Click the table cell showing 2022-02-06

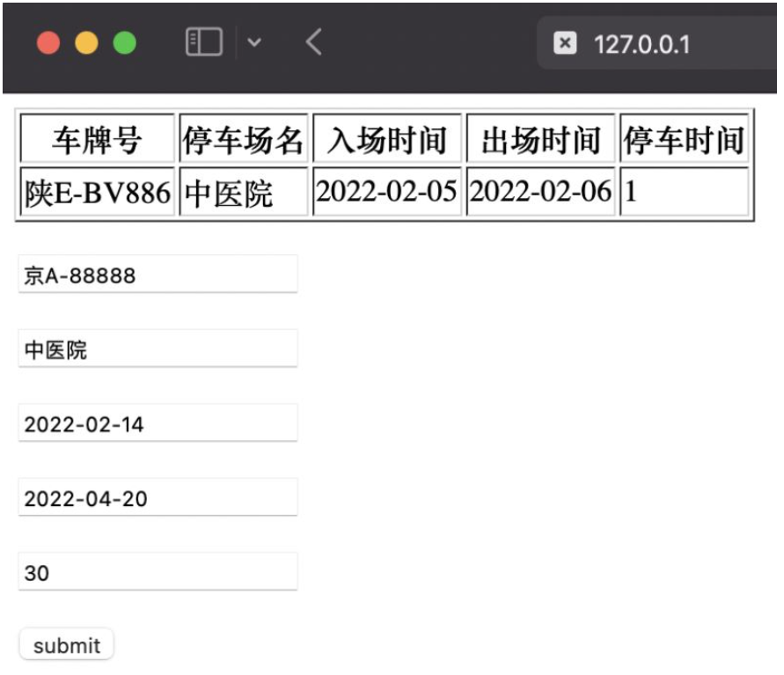coord(539,190)
